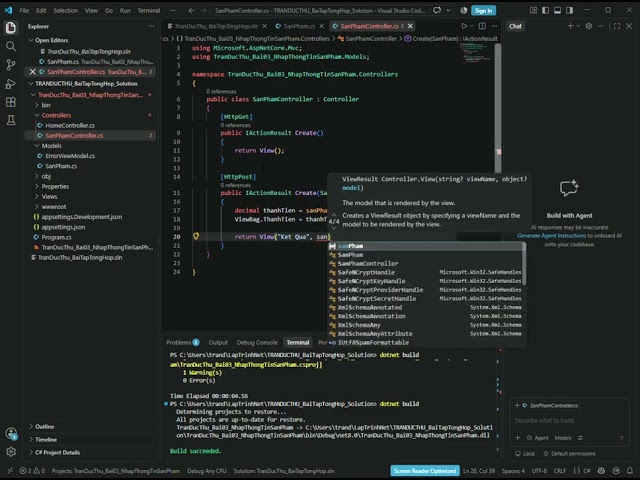Open Explorer views and more actions ellipsis

(x=151, y=27)
